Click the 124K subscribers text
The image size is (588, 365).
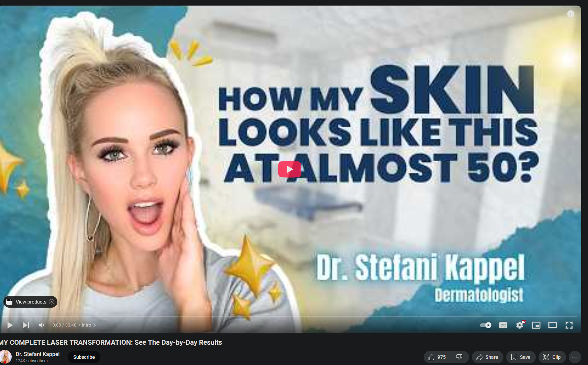pyautogui.click(x=32, y=361)
